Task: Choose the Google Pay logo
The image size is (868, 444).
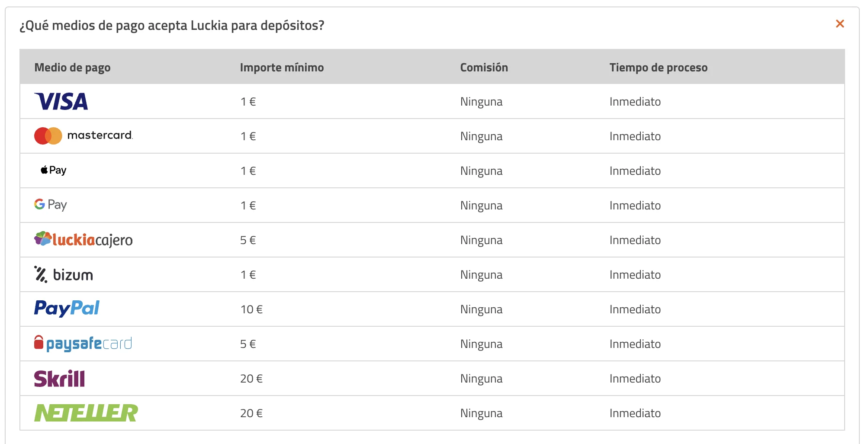Action: tap(51, 205)
